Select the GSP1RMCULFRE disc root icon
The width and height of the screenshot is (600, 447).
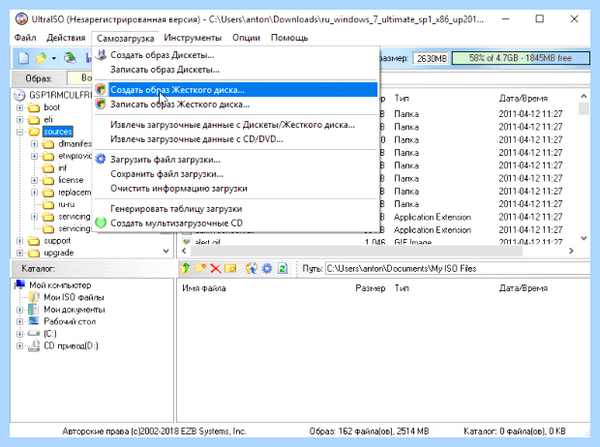[19, 95]
